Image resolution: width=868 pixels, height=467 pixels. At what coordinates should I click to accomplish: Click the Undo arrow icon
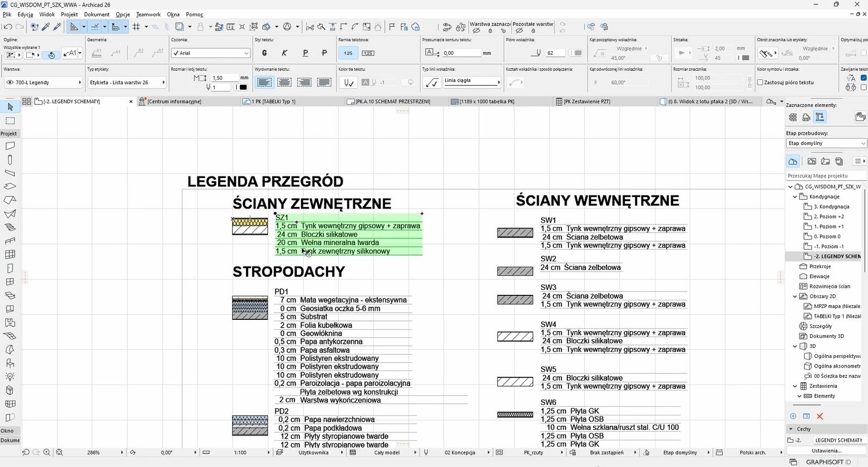click(8, 27)
